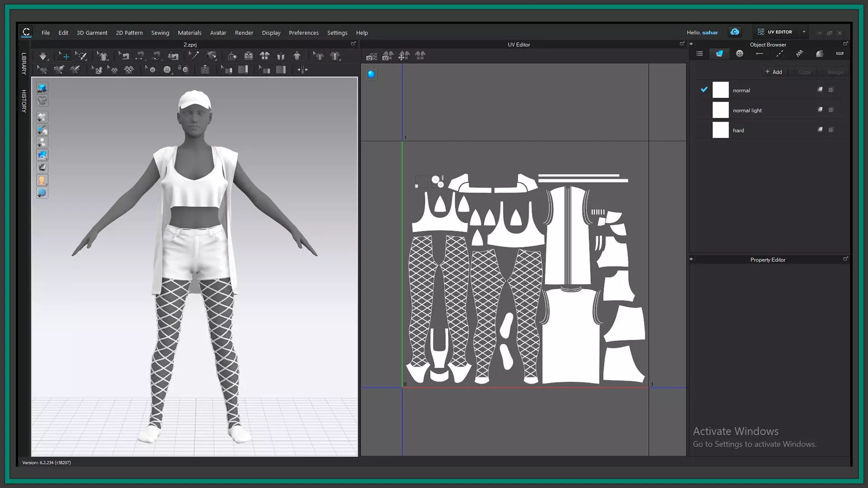The width and height of the screenshot is (868, 488).
Task: Click the white swatch of normal light fabric
Action: tap(721, 110)
